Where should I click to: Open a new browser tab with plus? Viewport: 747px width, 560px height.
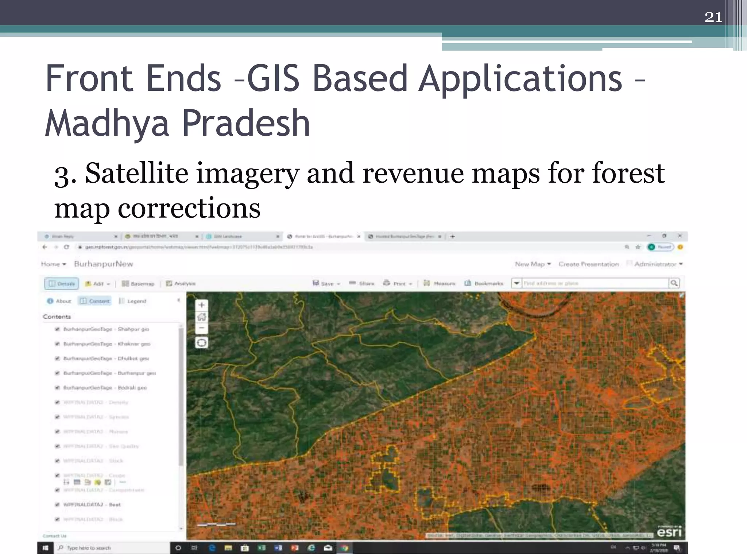tap(452, 236)
